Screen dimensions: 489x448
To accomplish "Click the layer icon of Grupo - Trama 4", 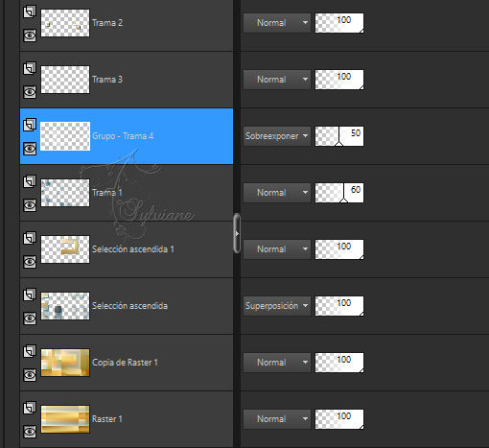I will [30, 125].
